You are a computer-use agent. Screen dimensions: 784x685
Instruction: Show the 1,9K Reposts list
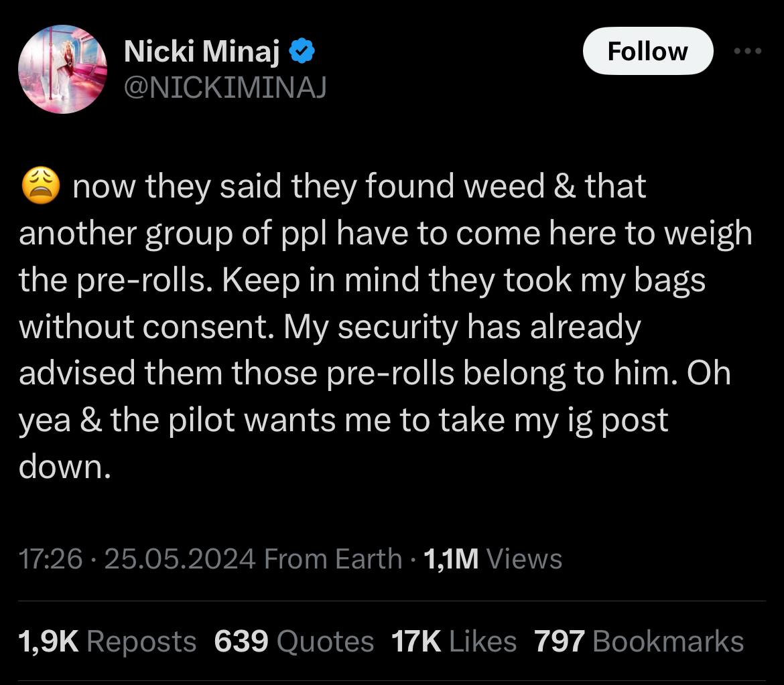coord(108,641)
